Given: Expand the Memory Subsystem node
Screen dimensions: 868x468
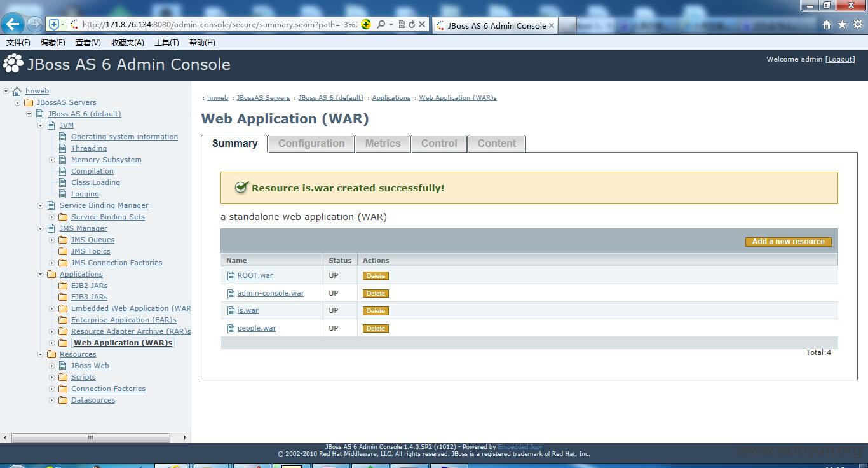Looking at the screenshot, I should point(52,160).
